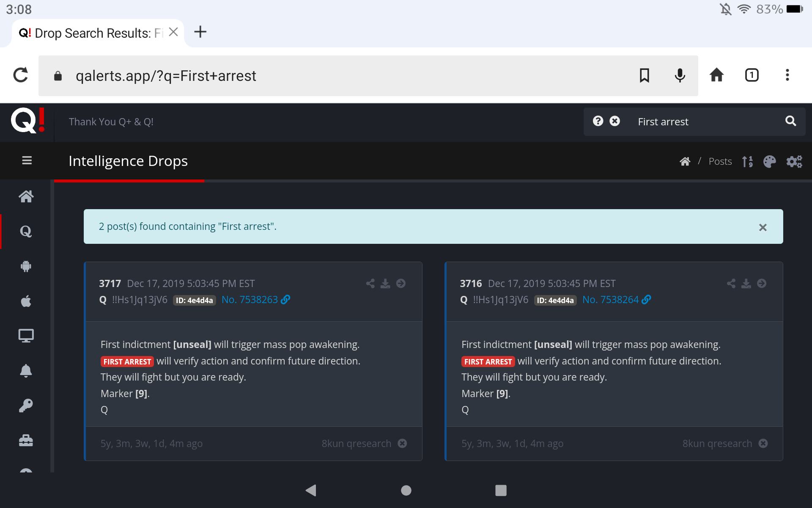Click the Posts breadcrumb link
Viewport: 812px width, 508px height.
click(720, 161)
